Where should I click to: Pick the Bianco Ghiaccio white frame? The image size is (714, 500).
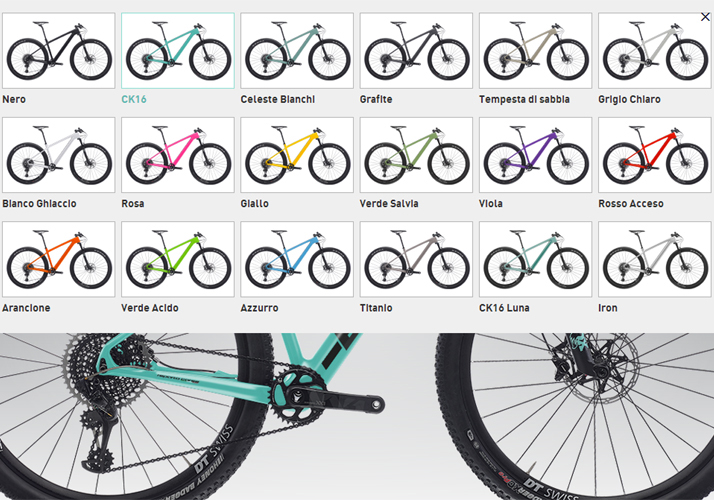pyautogui.click(x=59, y=155)
